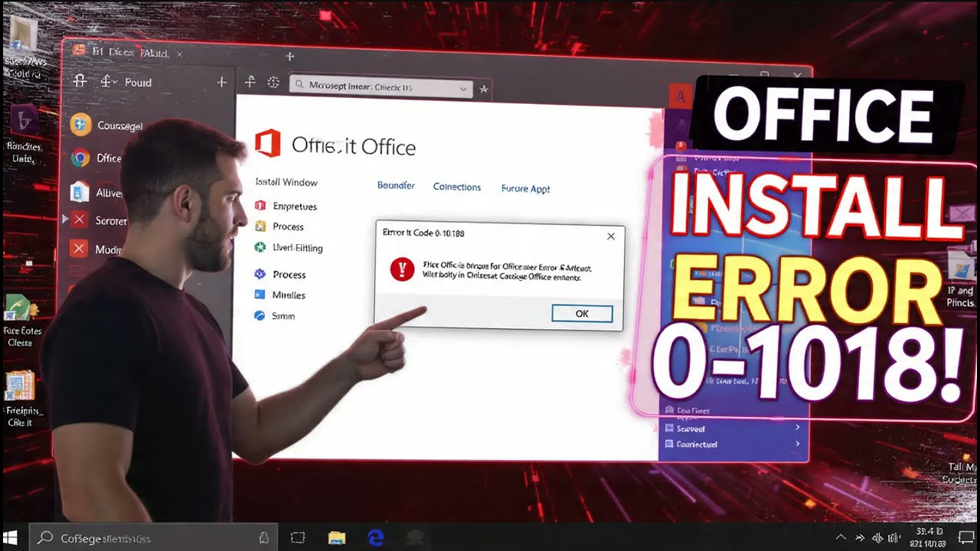Screen dimensions: 980x551
Task: Open Task View from the taskbar
Action: (297, 537)
